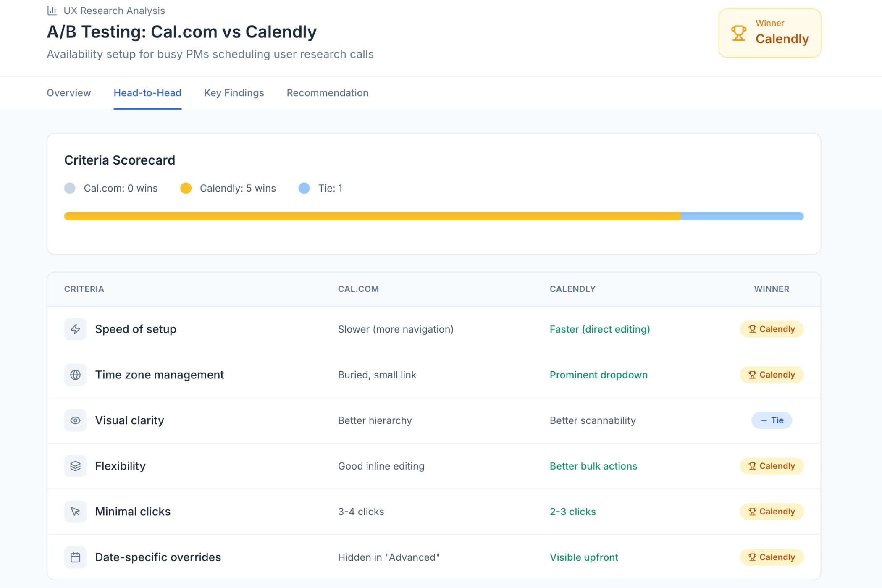This screenshot has width=882, height=588.
Task: Click the trophy icon in Winner card
Action: click(738, 33)
